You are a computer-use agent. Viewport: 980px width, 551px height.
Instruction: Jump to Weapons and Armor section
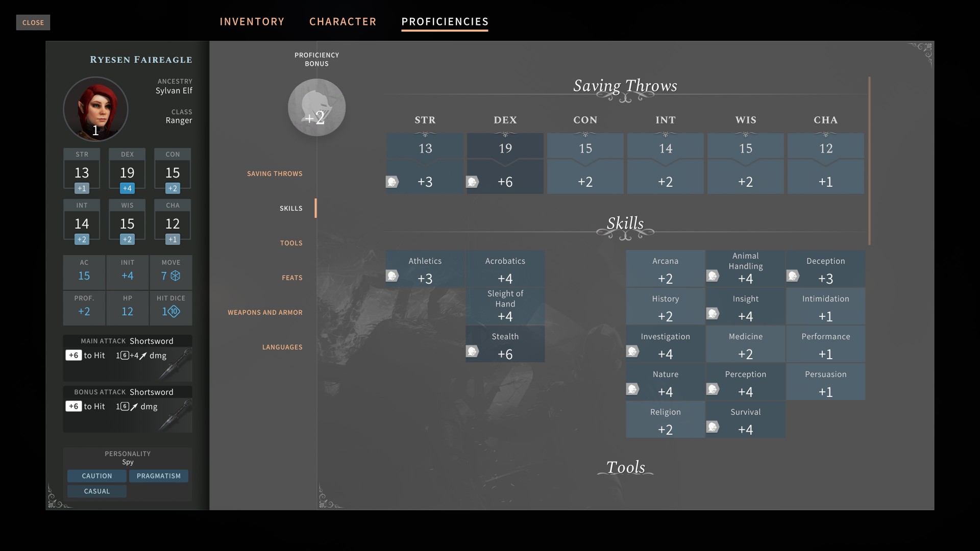[265, 313]
